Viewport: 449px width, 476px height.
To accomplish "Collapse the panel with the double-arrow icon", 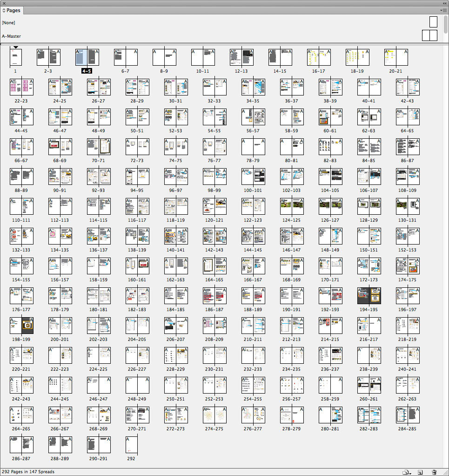I will click(x=444, y=3).
